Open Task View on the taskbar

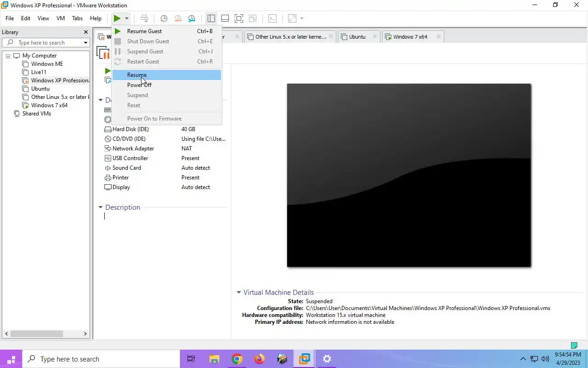coord(191,359)
